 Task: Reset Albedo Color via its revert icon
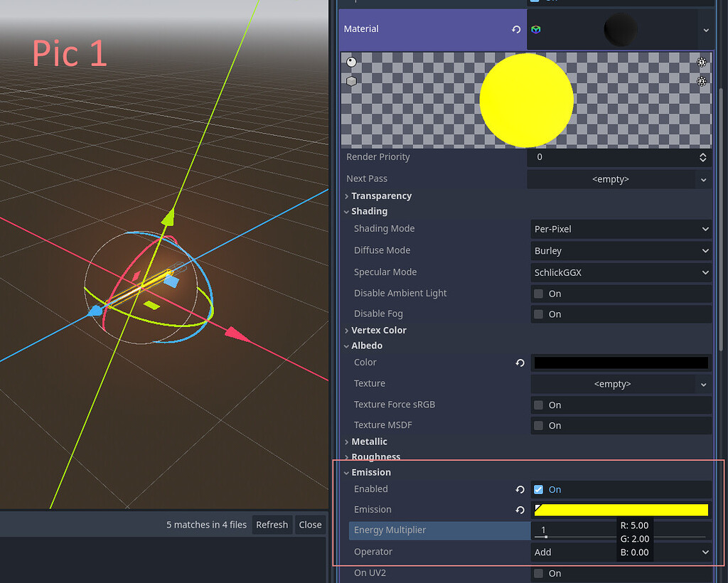tap(520, 363)
